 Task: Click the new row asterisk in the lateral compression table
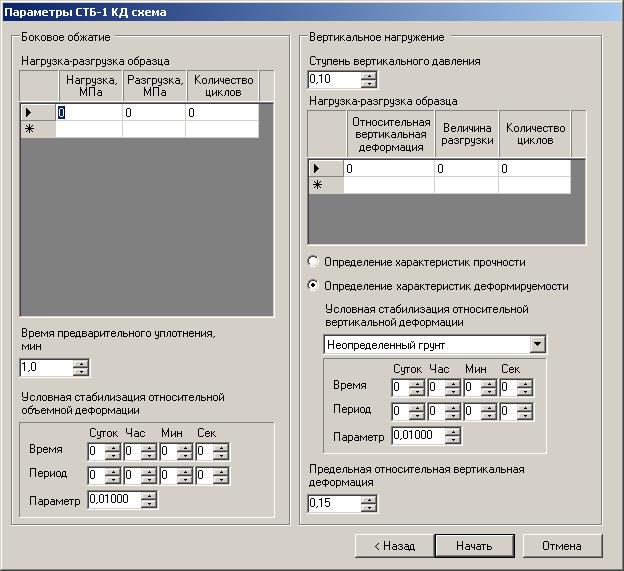[38, 129]
